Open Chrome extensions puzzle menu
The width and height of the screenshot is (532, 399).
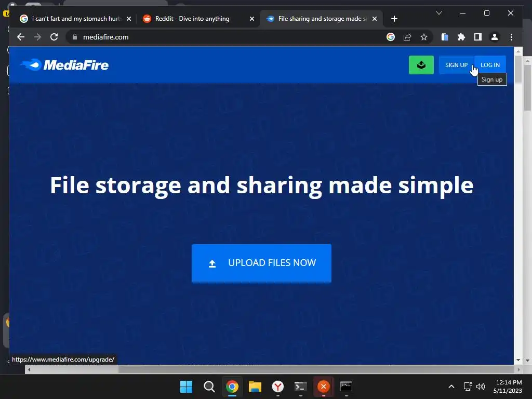pos(461,37)
